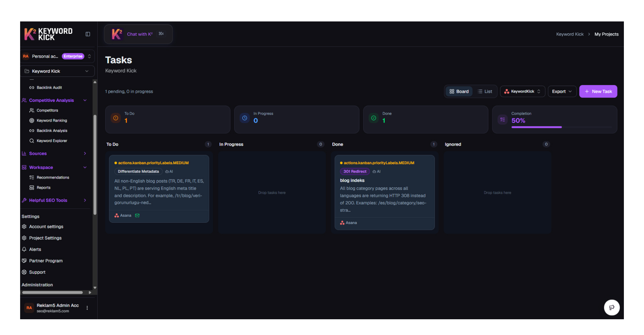Collapse the sidebar with the panel icon
The height and width of the screenshot is (335, 644).
88,34
